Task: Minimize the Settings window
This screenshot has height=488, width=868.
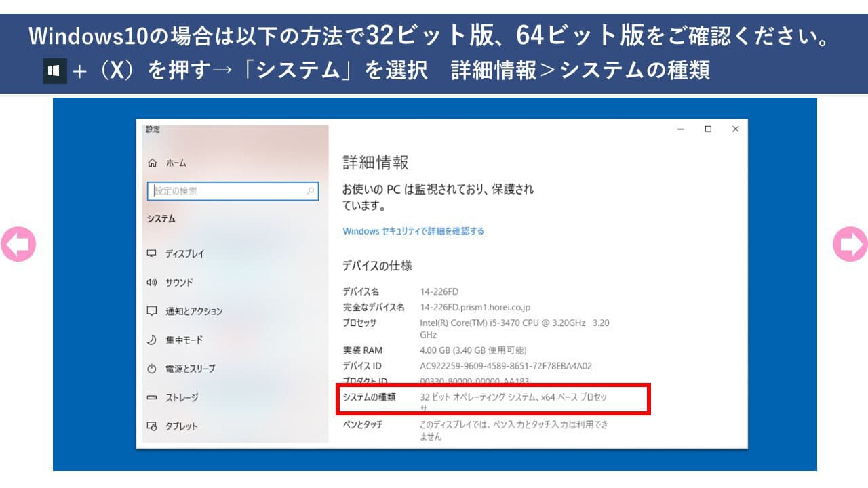Action: 681,129
